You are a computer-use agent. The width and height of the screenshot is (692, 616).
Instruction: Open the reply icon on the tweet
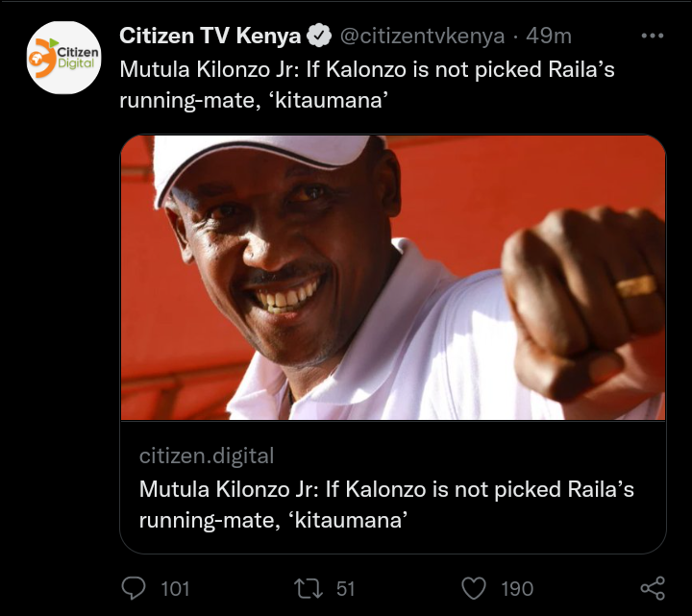pos(133,588)
